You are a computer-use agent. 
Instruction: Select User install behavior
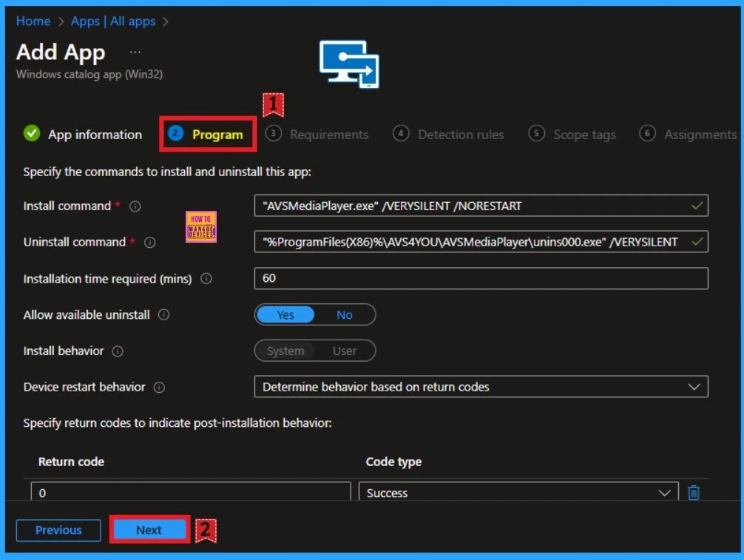coord(345,351)
